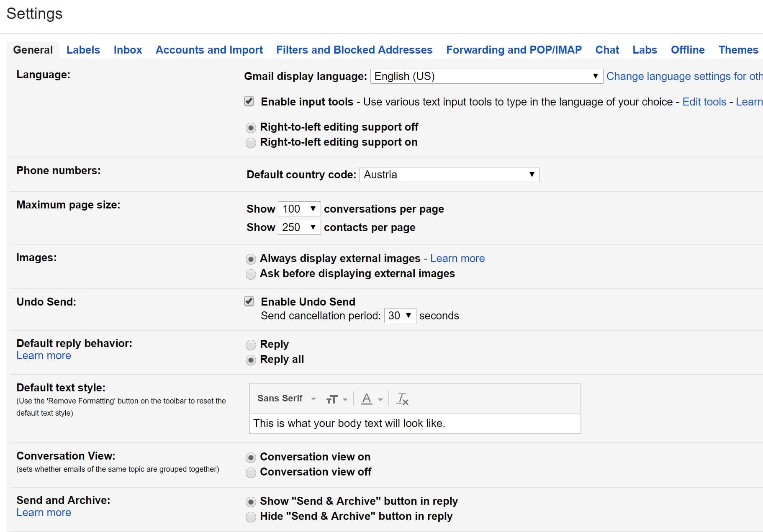This screenshot has height=532, width=763.
Task: Select the Reply radio option
Action: point(251,345)
